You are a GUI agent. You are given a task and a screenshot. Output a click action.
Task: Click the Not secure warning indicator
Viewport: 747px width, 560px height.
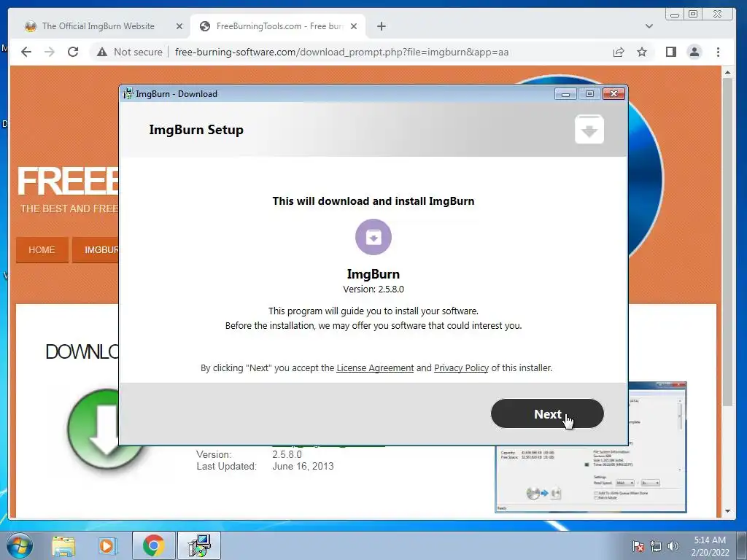click(x=130, y=52)
